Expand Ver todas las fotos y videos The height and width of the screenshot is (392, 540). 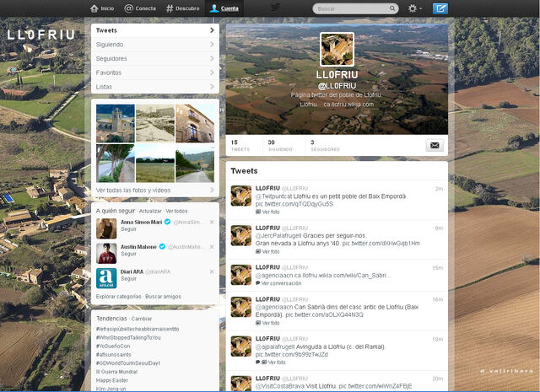coord(155,190)
